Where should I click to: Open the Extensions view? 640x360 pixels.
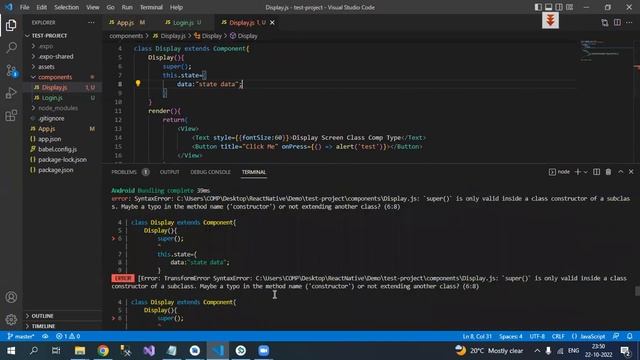(x=11, y=116)
